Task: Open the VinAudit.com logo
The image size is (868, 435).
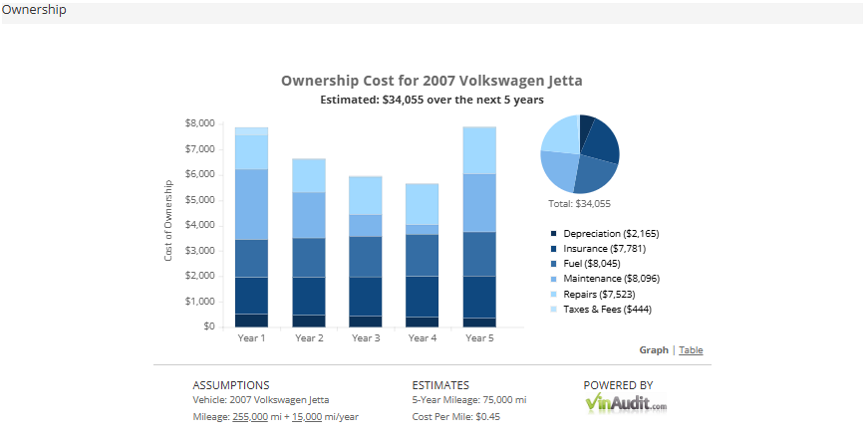Action: (x=626, y=402)
